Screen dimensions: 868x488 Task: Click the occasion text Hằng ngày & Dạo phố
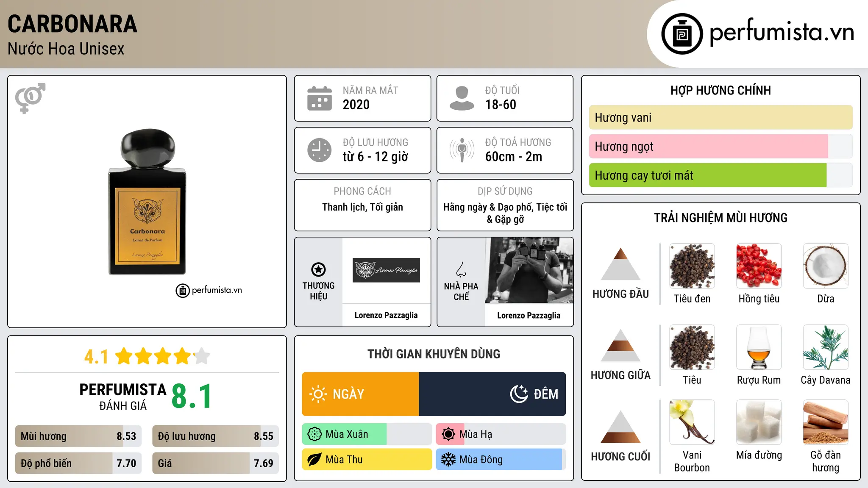488,207
